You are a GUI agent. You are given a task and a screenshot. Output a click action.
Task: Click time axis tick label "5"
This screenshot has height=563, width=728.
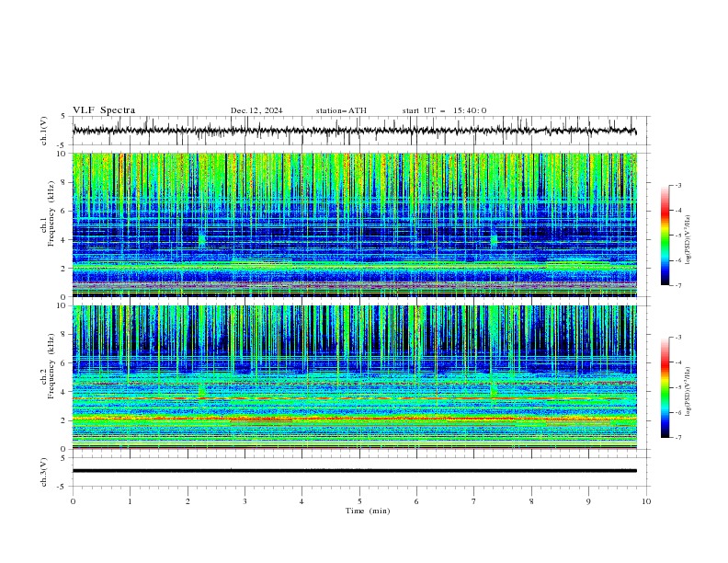click(359, 501)
